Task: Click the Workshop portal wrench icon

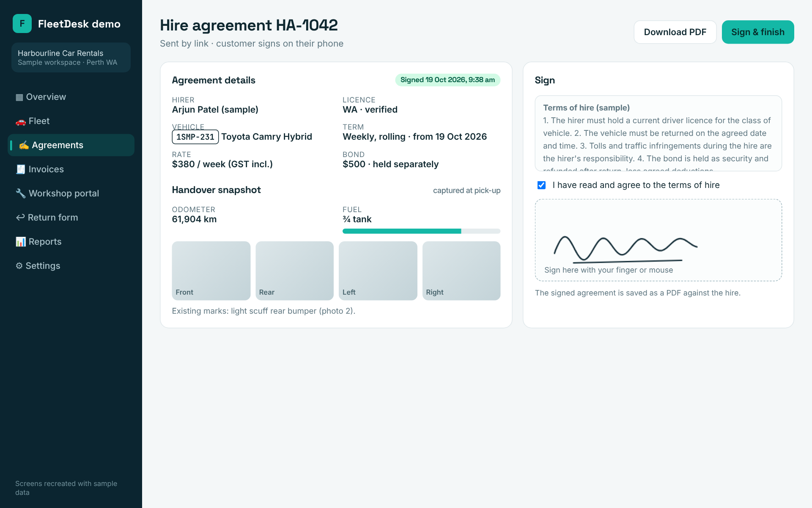Action: coord(21,193)
